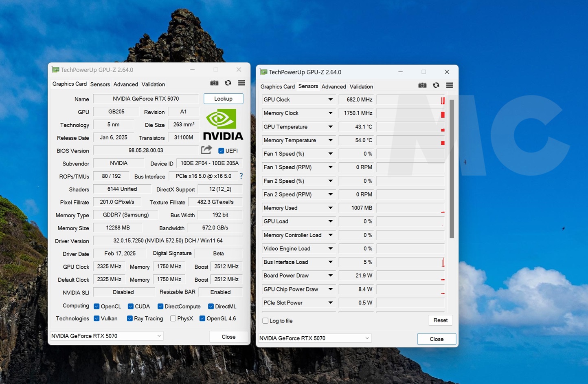Click Close button in left GPU-Z window
Image resolution: width=588 pixels, height=384 pixels.
tap(228, 337)
